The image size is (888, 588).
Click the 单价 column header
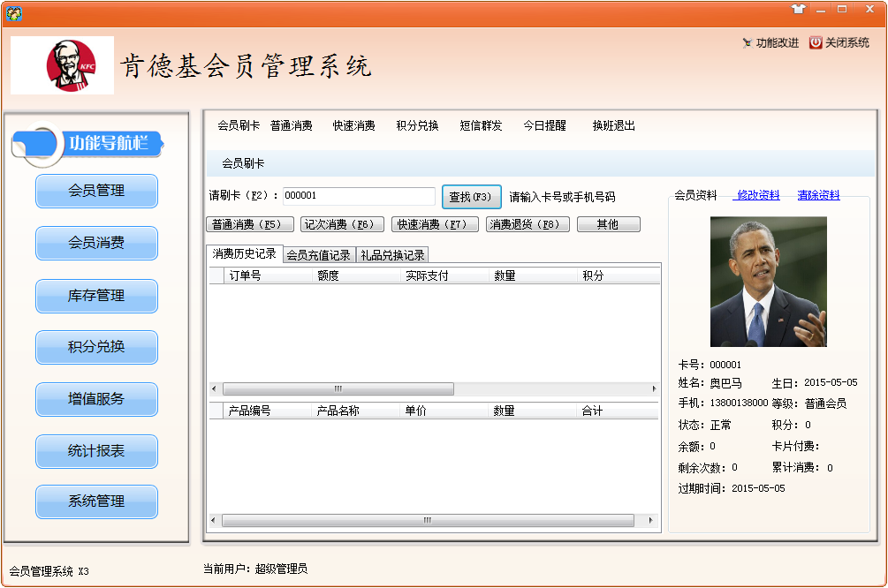pyautogui.click(x=444, y=411)
